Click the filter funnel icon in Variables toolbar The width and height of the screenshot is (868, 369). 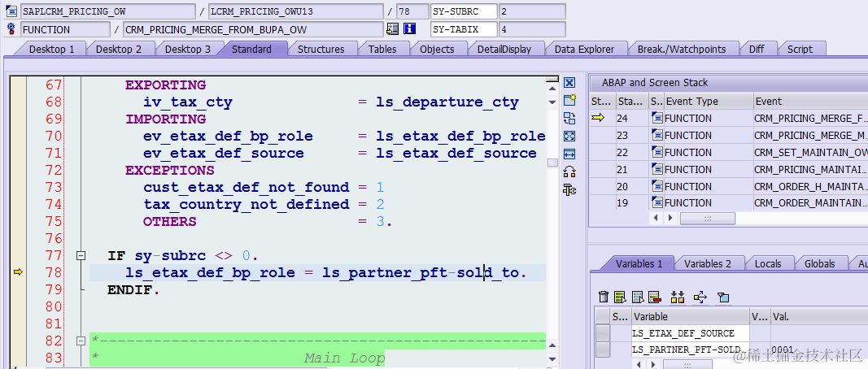tap(723, 297)
